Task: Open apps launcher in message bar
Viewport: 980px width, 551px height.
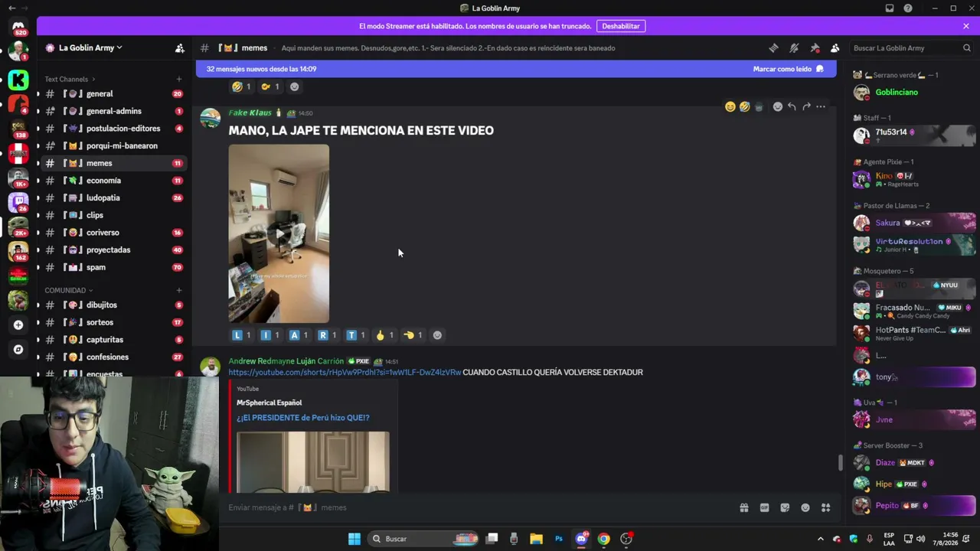Action: (826, 507)
